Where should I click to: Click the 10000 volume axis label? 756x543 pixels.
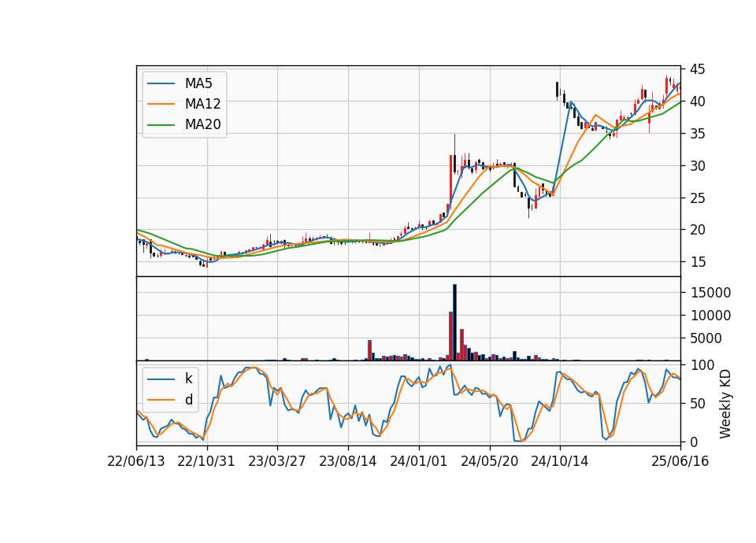tap(710, 316)
